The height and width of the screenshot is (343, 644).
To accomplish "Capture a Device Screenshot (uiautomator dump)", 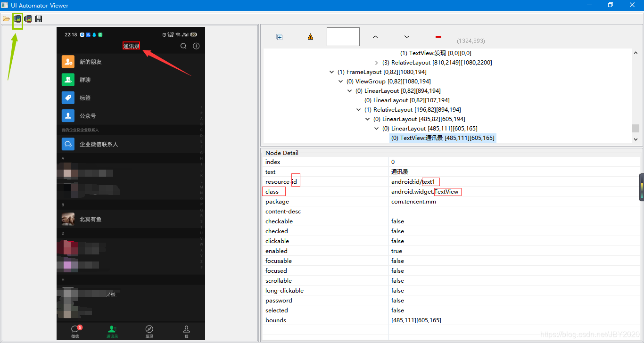I will tap(17, 19).
